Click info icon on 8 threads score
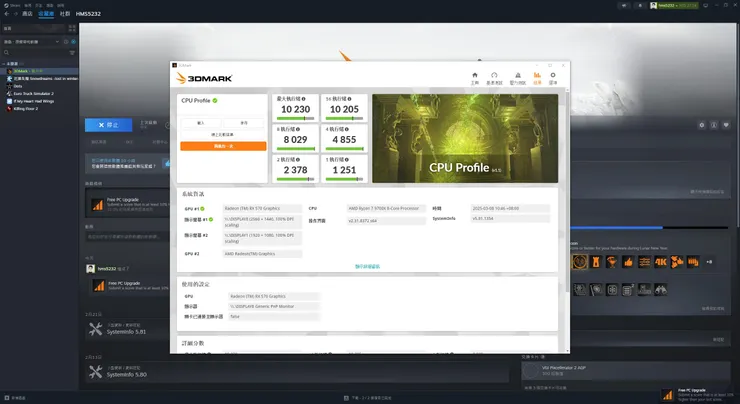The image size is (740, 404). pos(298,129)
